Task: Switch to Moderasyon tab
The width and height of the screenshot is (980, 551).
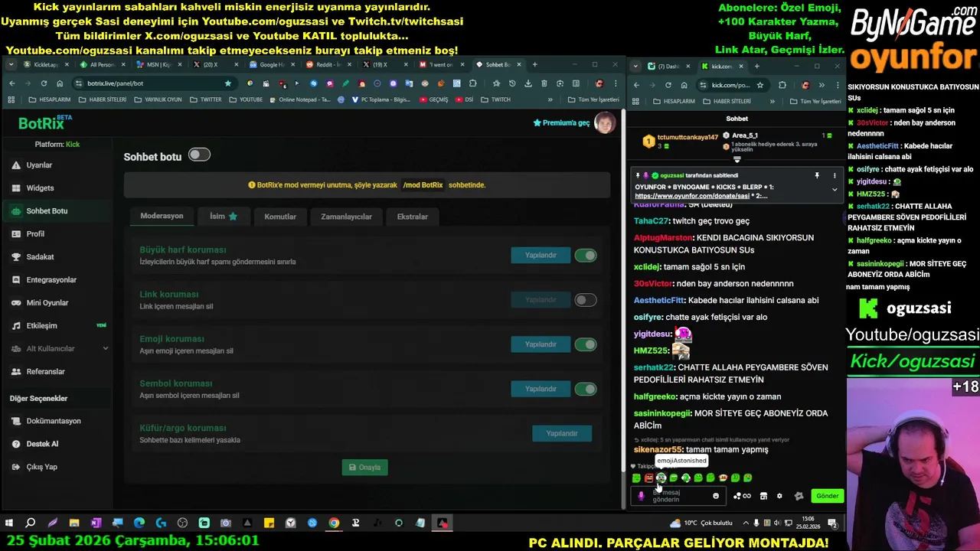Action: pyautogui.click(x=162, y=217)
